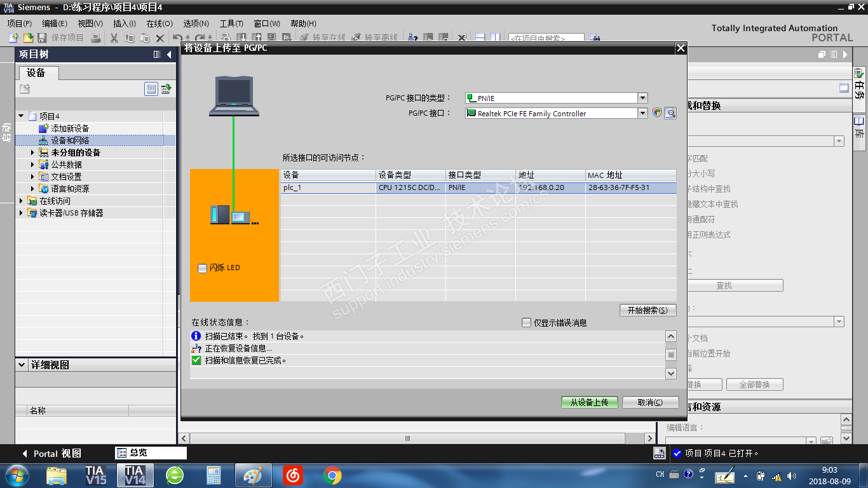Click the workspace horizontal scrollbar right arrow
Image resolution: width=868 pixels, height=488 pixels.
pyautogui.click(x=649, y=438)
